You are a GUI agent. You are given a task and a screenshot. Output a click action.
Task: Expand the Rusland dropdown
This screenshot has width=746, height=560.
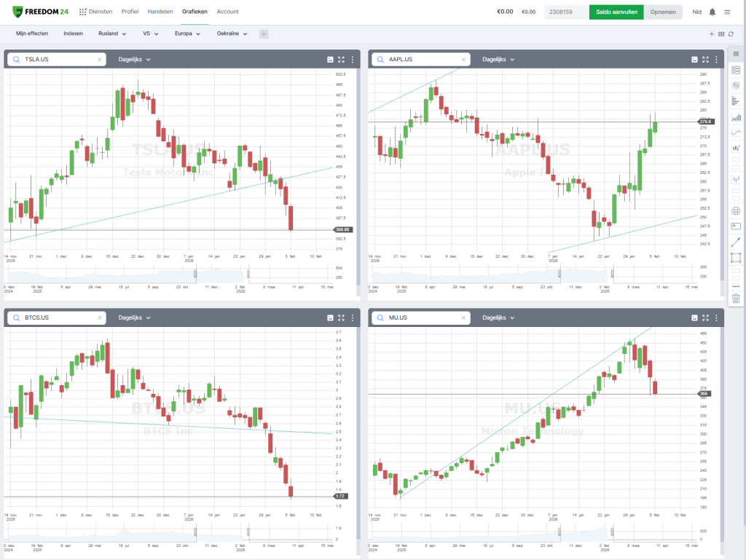pyautogui.click(x=112, y=33)
